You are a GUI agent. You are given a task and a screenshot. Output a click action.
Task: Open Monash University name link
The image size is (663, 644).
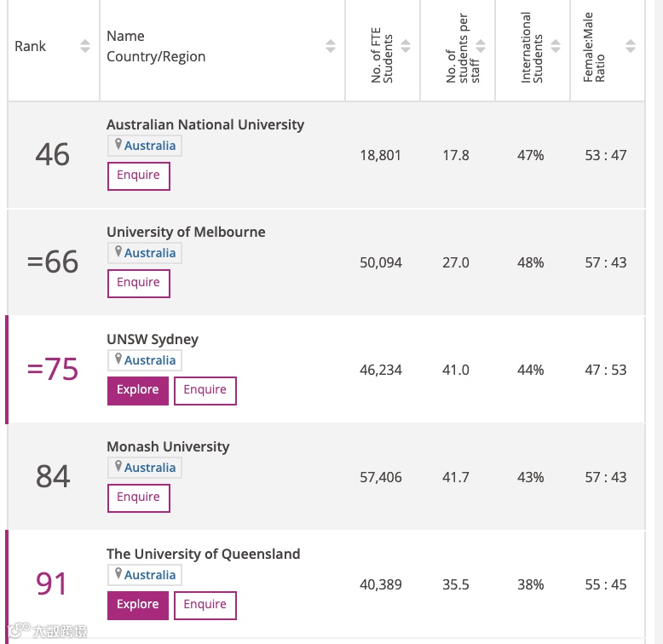point(168,446)
